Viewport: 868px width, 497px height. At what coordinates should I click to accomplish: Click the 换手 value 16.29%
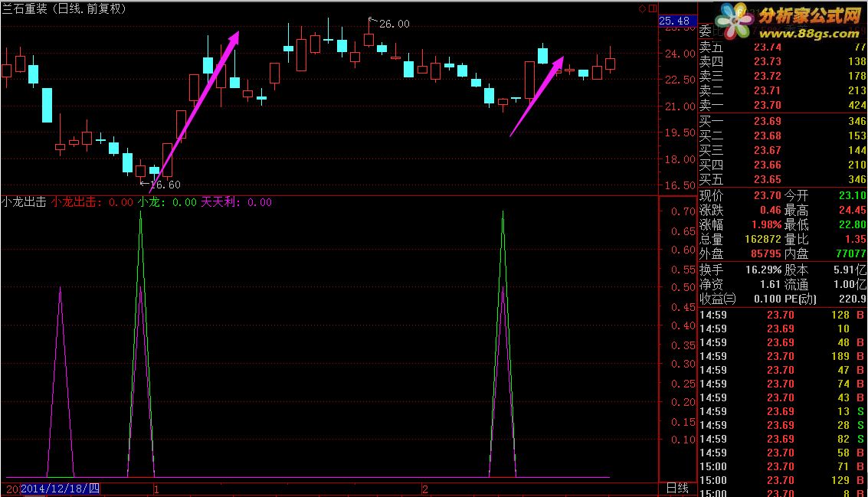pos(763,270)
